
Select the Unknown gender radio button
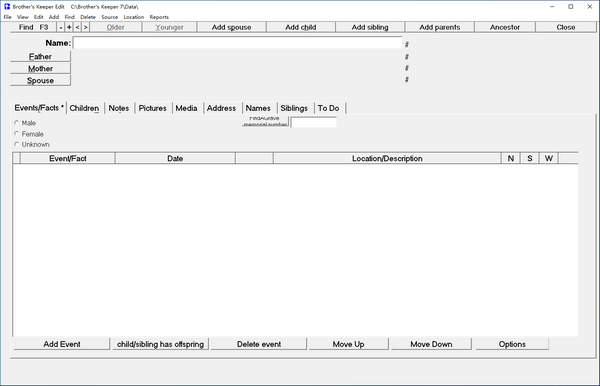click(16, 144)
